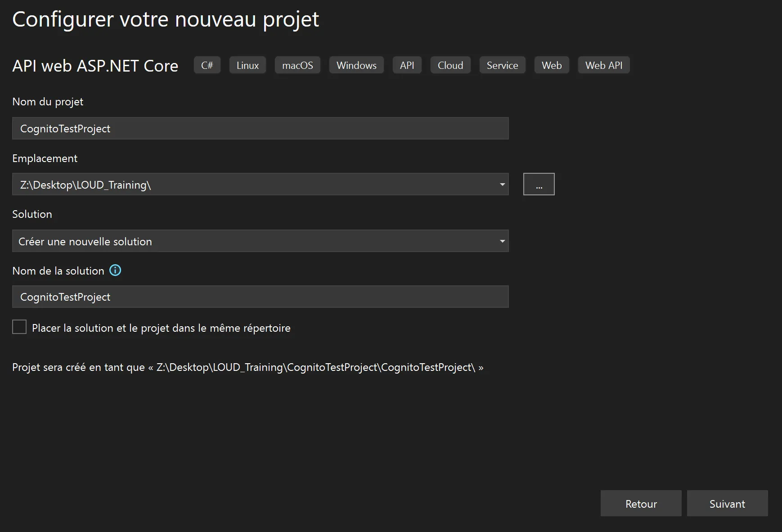Image resolution: width=782 pixels, height=532 pixels.
Task: Click the Windows platform tag
Action: click(356, 65)
